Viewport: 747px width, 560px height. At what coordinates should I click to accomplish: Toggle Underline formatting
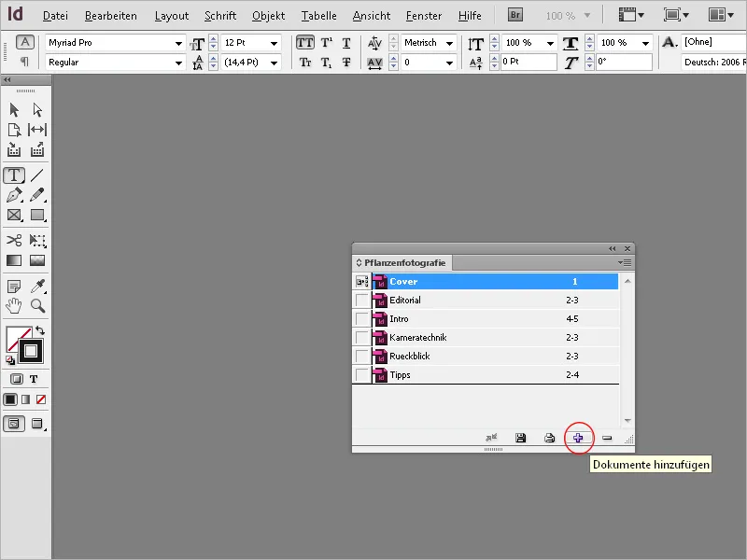click(346, 43)
